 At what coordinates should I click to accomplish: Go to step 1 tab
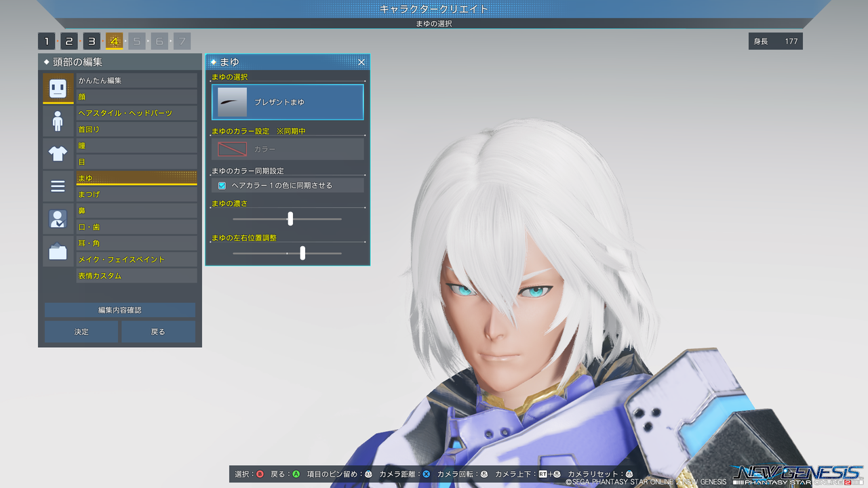[46, 41]
